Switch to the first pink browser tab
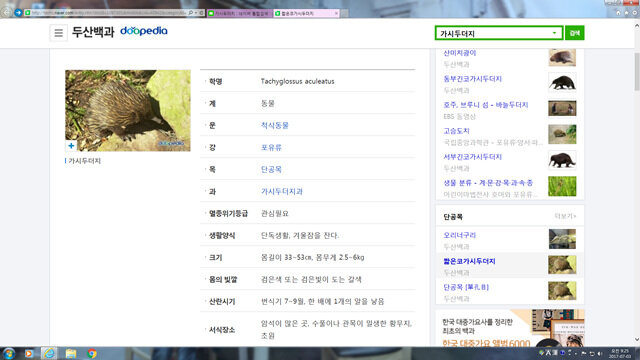This screenshot has height=360, width=640. coord(240,13)
